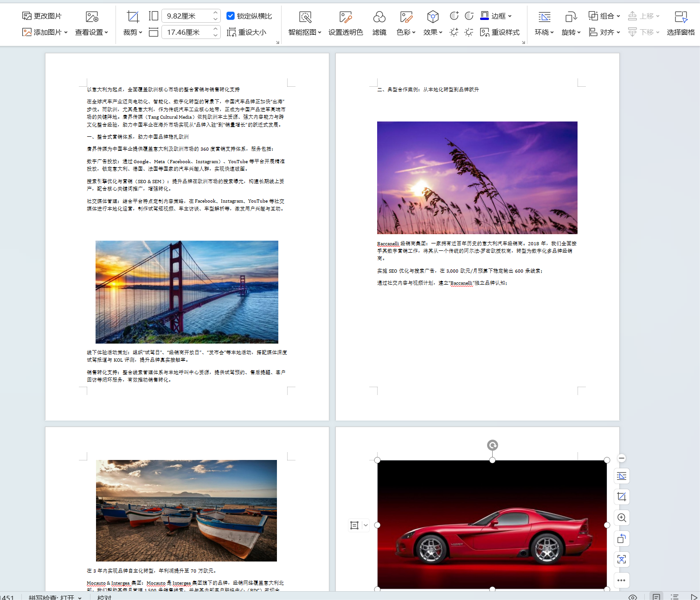Click the top-left resize handle of the car image

pos(378,460)
